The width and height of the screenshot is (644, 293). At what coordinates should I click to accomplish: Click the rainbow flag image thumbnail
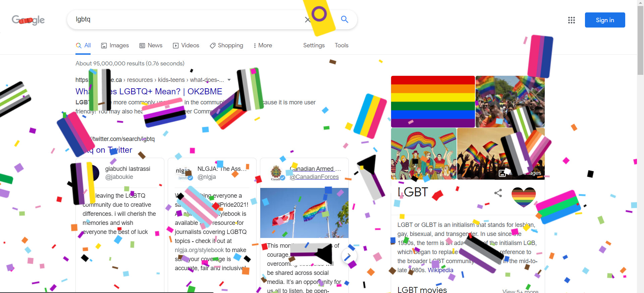pos(433,101)
